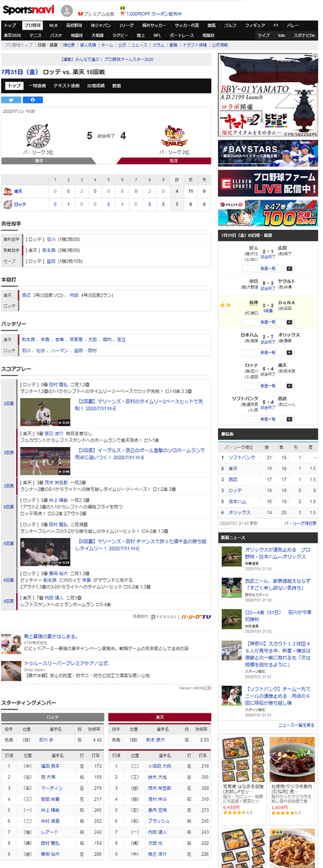Open スポナビDo in the navigation bar

(306, 34)
